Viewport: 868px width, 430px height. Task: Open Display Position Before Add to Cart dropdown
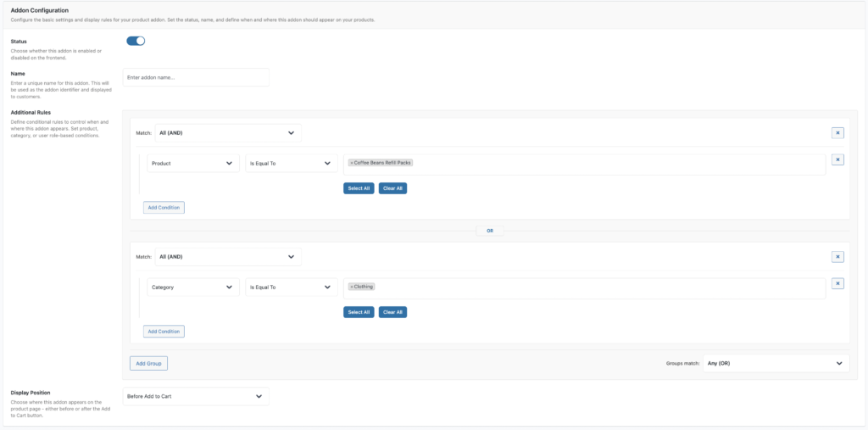(x=196, y=396)
